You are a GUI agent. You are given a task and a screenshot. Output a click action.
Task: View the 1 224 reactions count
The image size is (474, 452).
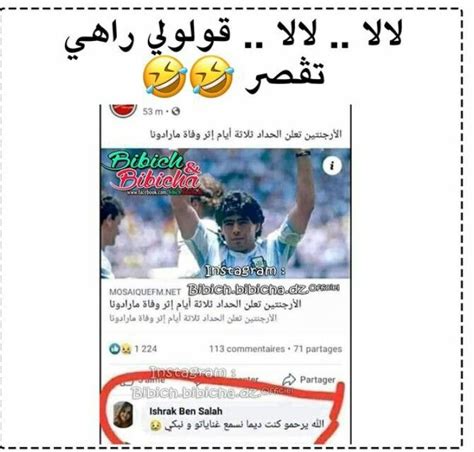tap(145, 349)
